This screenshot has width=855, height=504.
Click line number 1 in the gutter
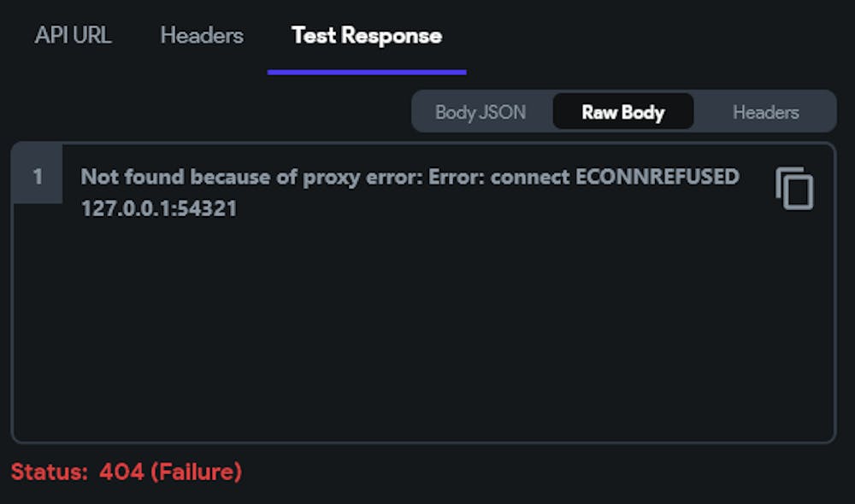(37, 176)
